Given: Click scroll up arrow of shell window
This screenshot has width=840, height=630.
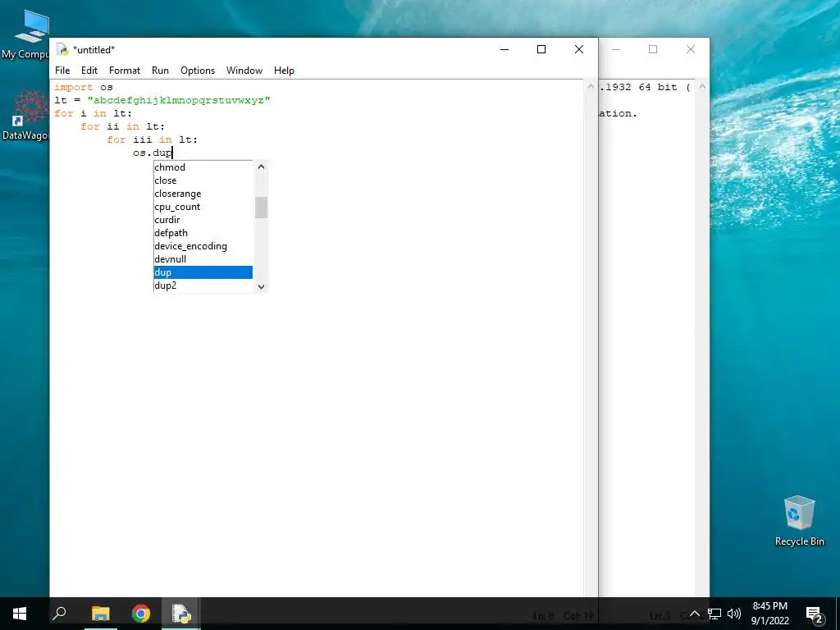Looking at the screenshot, I should point(702,86).
